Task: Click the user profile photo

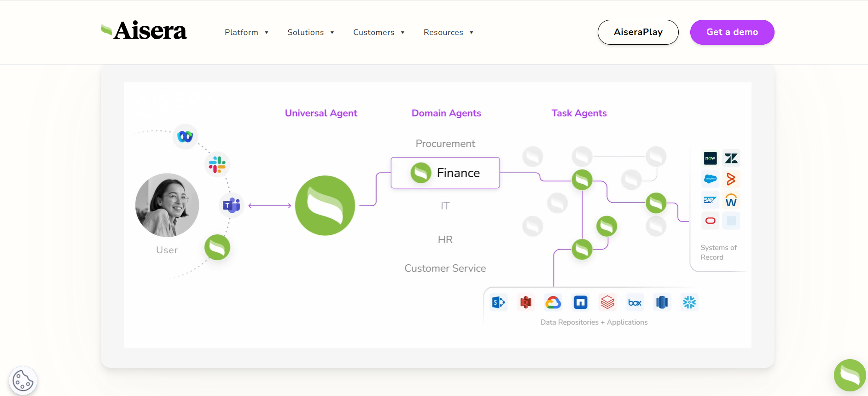Action: 167,205
